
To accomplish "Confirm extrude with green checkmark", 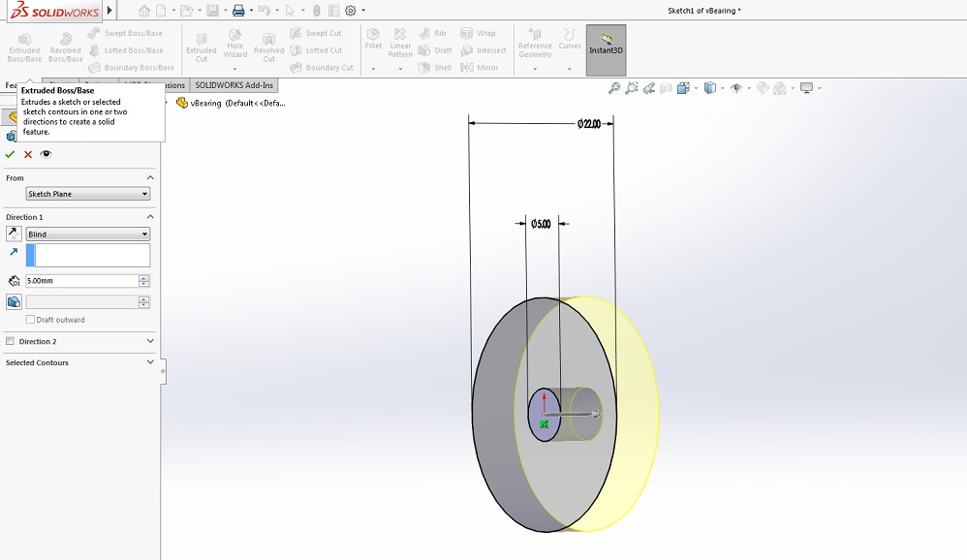I will [10, 154].
